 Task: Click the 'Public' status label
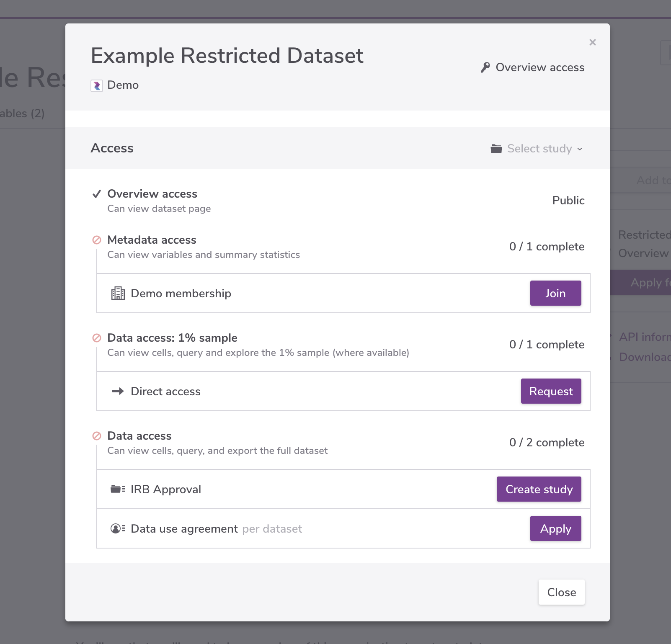point(568,201)
